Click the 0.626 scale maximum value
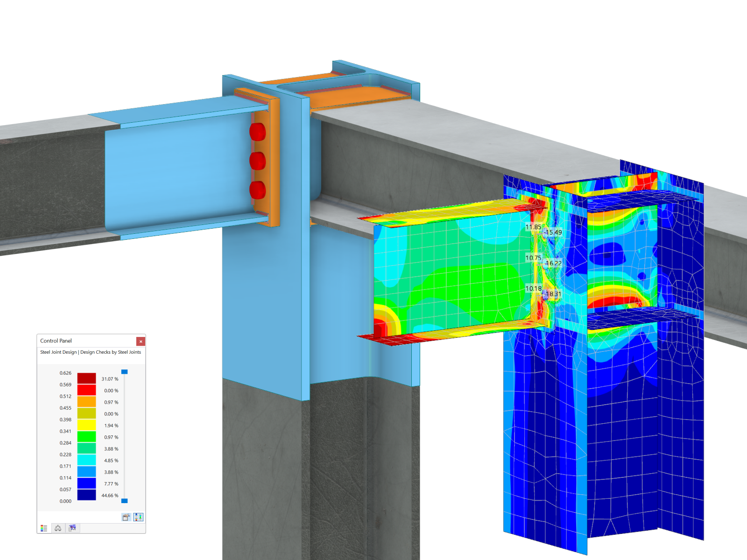This screenshot has height=560, width=747. point(65,373)
